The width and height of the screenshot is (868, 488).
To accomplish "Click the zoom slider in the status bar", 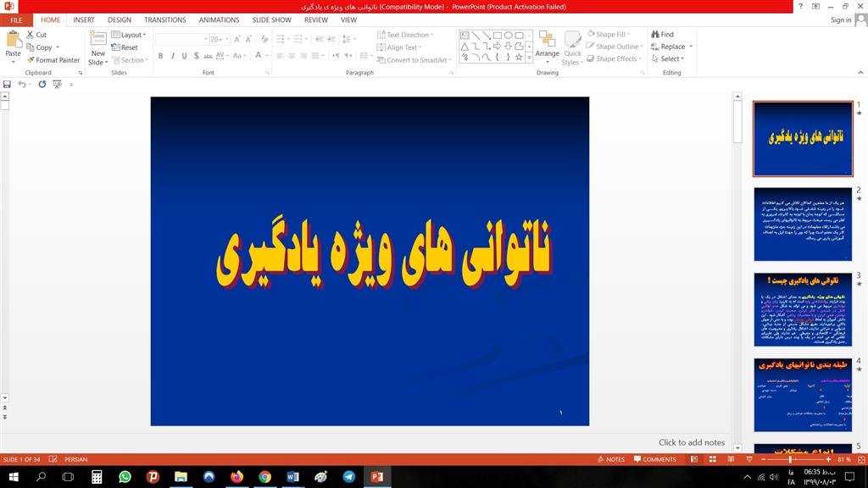I will click(788, 459).
